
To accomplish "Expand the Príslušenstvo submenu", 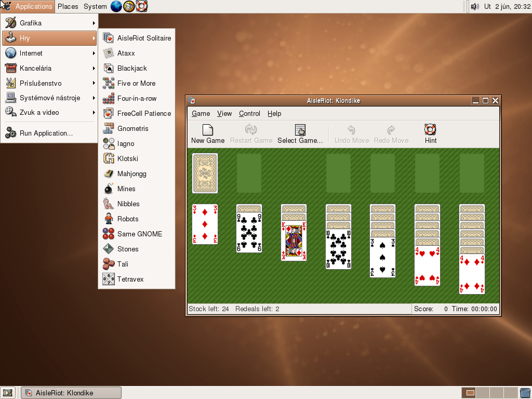I will (49, 83).
